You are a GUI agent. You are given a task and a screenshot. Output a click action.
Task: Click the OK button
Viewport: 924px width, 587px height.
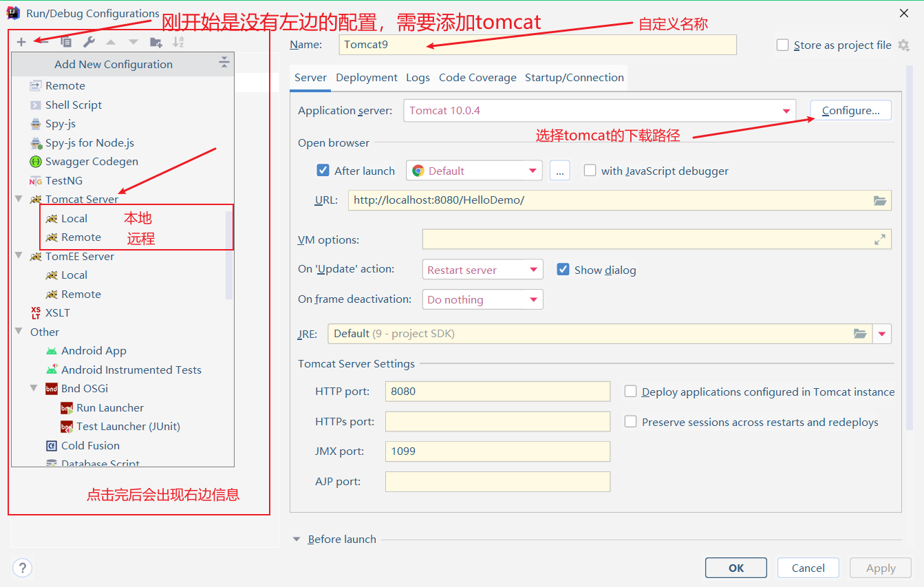(x=736, y=568)
